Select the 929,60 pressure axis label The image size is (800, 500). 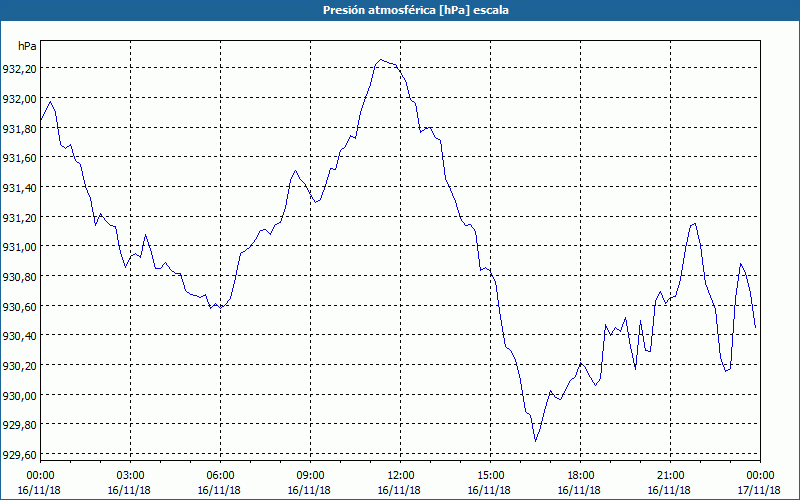pyautogui.click(x=19, y=455)
